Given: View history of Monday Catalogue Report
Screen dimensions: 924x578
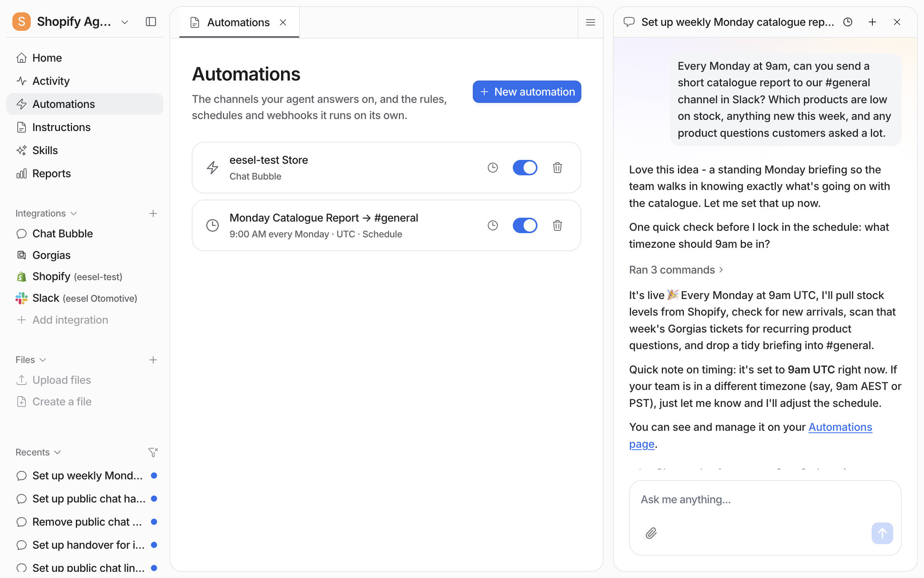Looking at the screenshot, I should [x=493, y=225].
